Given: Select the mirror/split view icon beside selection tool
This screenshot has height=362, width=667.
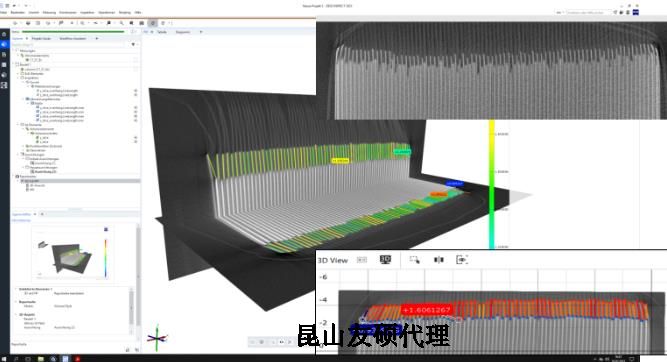Looking at the screenshot, I should click(439, 259).
